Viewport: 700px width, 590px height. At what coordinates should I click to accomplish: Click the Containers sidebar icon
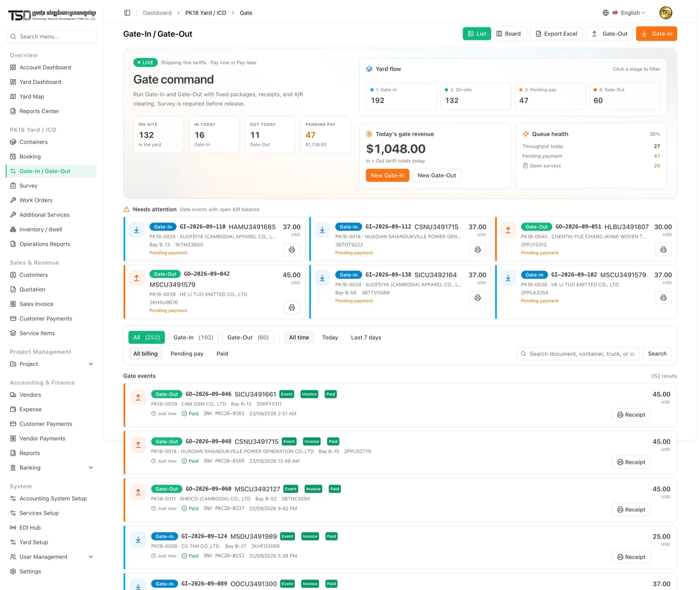tap(13, 142)
